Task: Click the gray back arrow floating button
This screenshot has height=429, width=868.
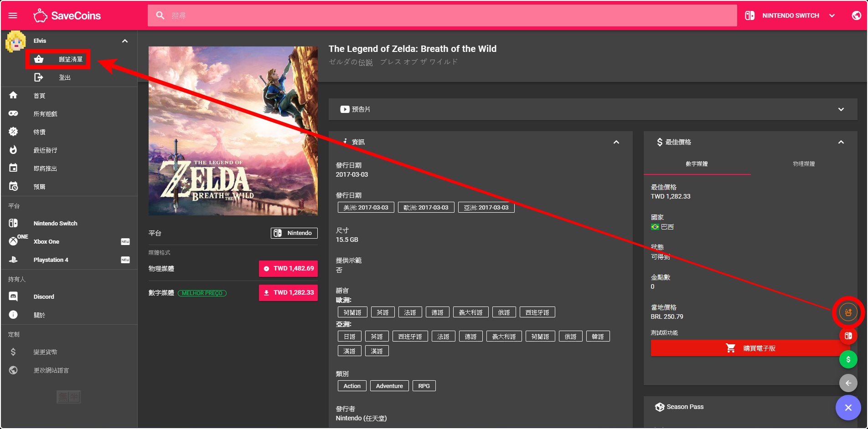Action: pos(848,383)
